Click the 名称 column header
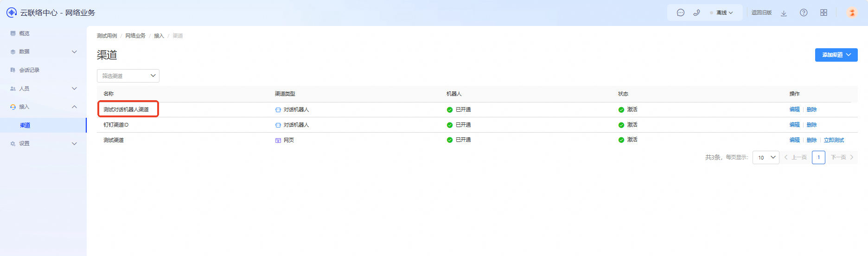Screen dimensions: 868x256 [108, 94]
